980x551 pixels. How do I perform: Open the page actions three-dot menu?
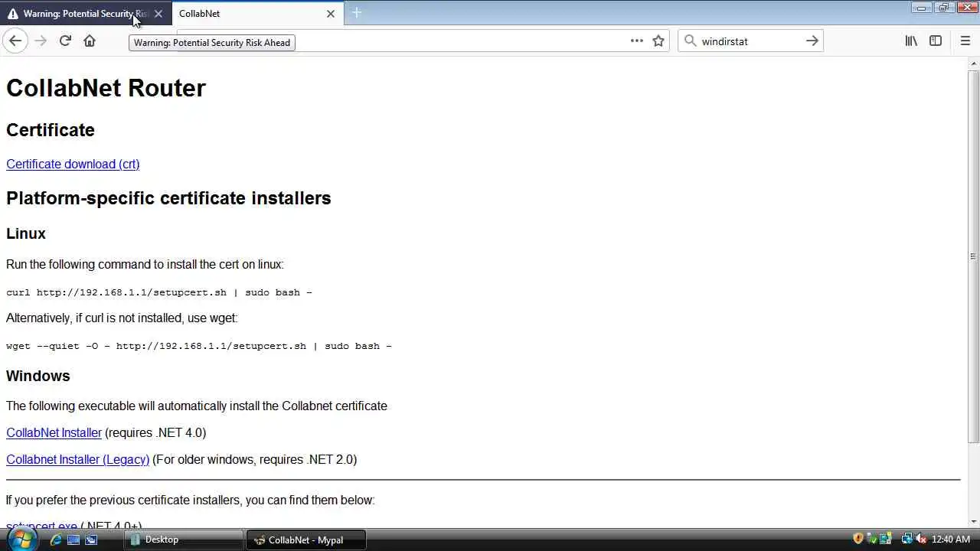point(637,41)
